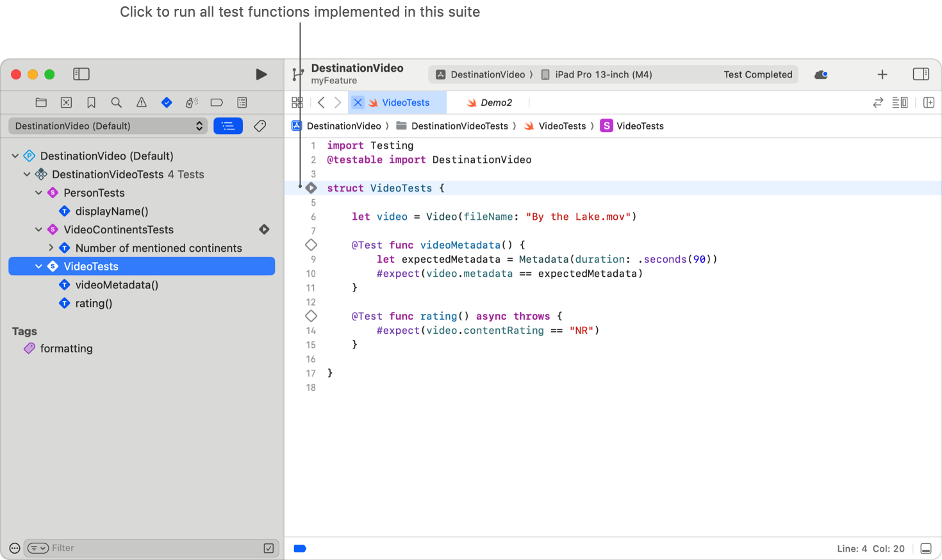The width and height of the screenshot is (942, 560).
Task: Open the Project navigator folder icon
Action: click(x=41, y=103)
